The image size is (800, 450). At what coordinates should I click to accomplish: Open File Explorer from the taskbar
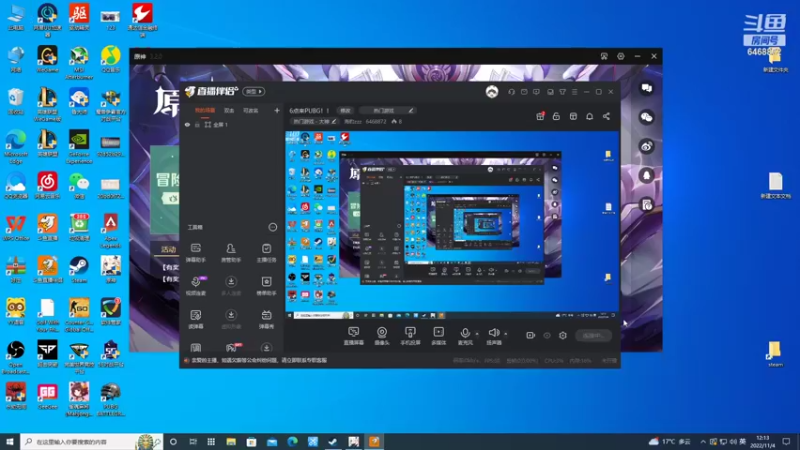point(231,441)
